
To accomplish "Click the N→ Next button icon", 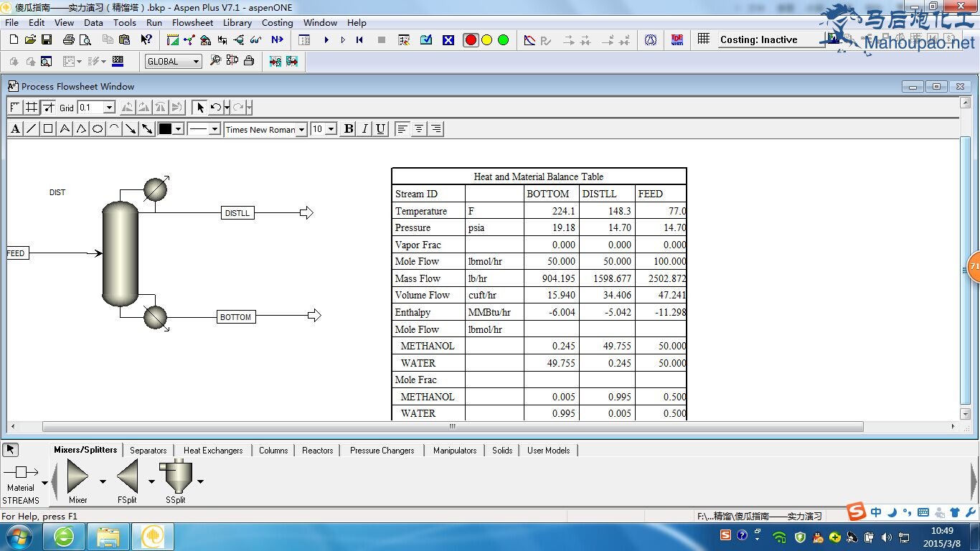I will 278,39.
